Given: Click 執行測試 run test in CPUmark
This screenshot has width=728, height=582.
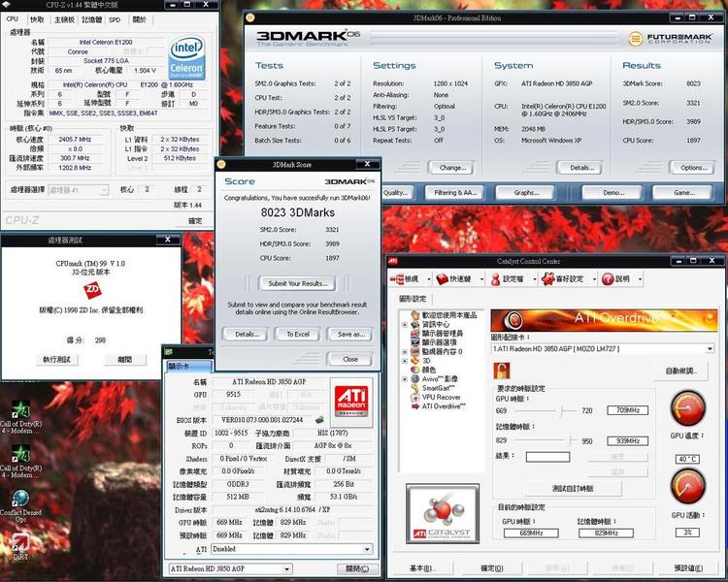Looking at the screenshot, I should pos(56,359).
